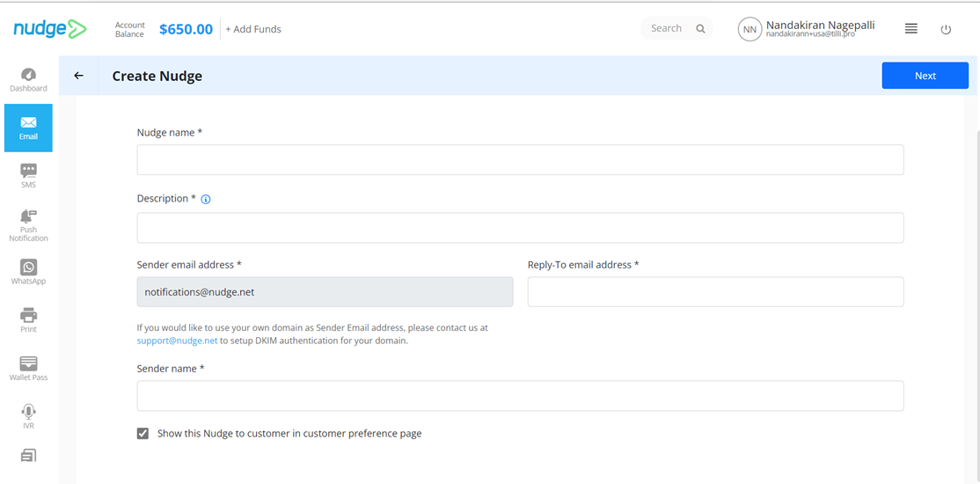Open Push Notification bell icon
This screenshot has height=484, width=980.
click(x=28, y=216)
